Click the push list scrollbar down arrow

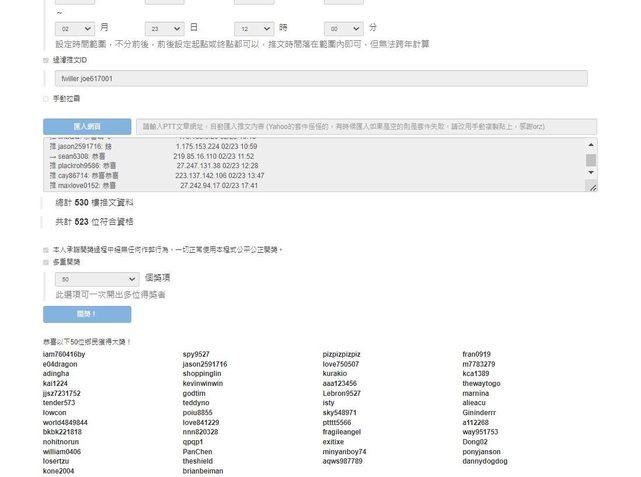click(x=591, y=172)
